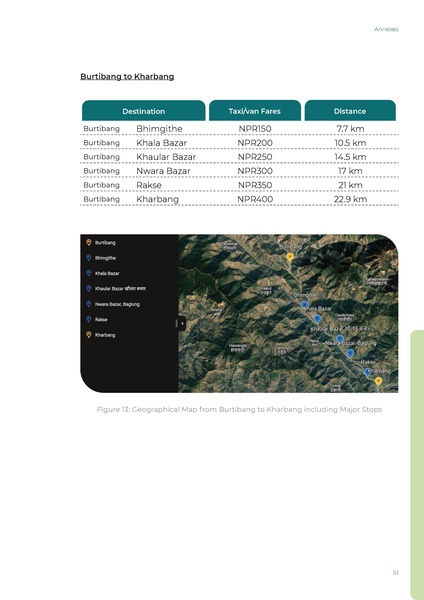Click the Taxi/van Fares table header

click(254, 111)
